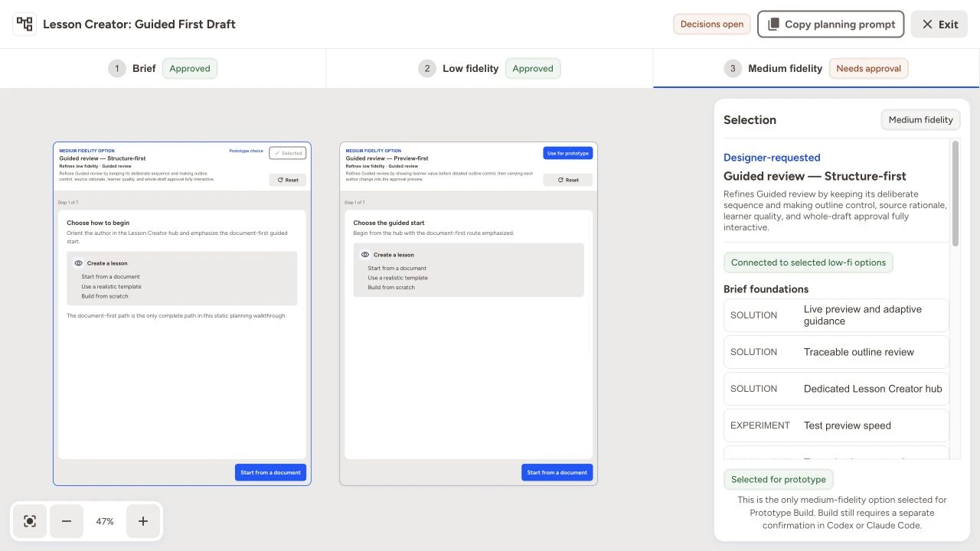Open the Brief step tab

tap(163, 69)
